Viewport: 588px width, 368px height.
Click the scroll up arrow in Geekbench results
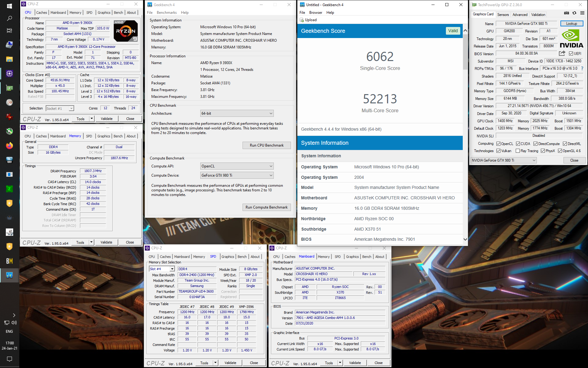click(x=465, y=31)
